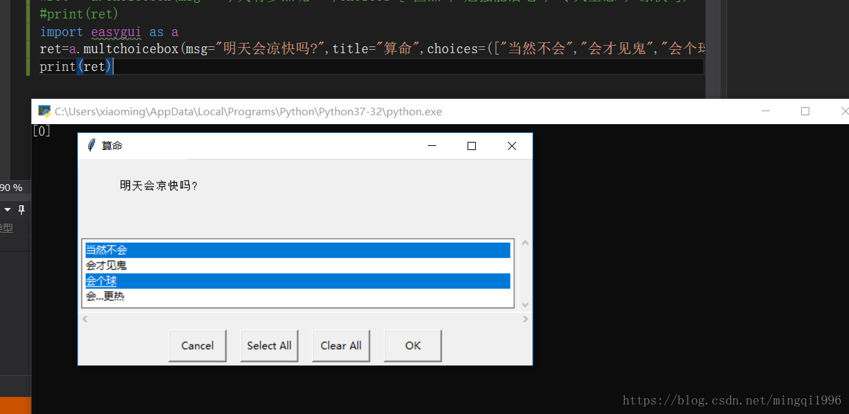Click the message text 明天会凉快吗?
Image resolution: width=849 pixels, height=414 pixels.
pos(159,186)
